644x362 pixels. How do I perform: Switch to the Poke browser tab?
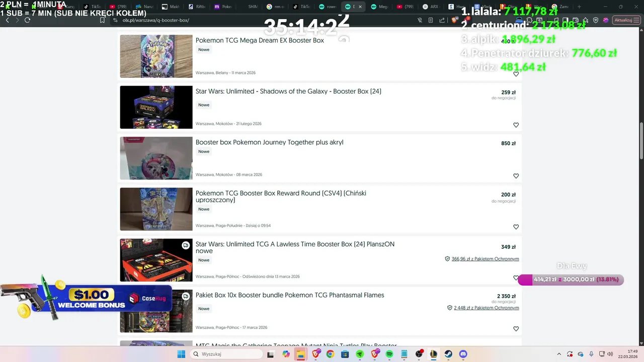224,7
